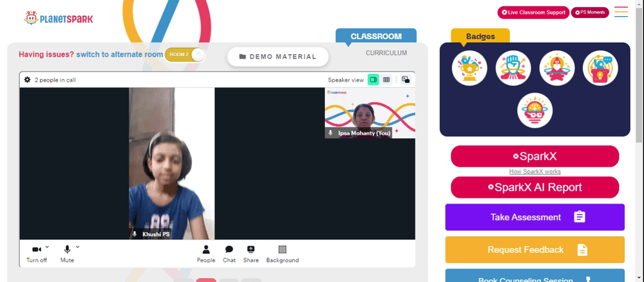Turn off the camera
The height and width of the screenshot is (282, 644).
point(37,254)
